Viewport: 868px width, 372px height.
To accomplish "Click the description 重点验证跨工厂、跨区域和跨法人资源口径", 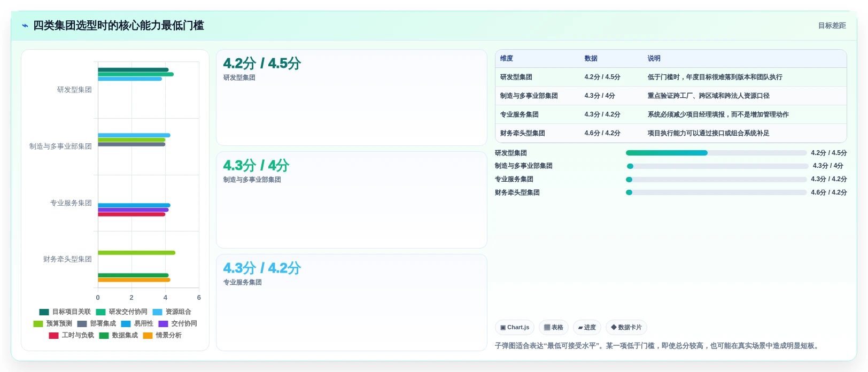I will tap(709, 96).
